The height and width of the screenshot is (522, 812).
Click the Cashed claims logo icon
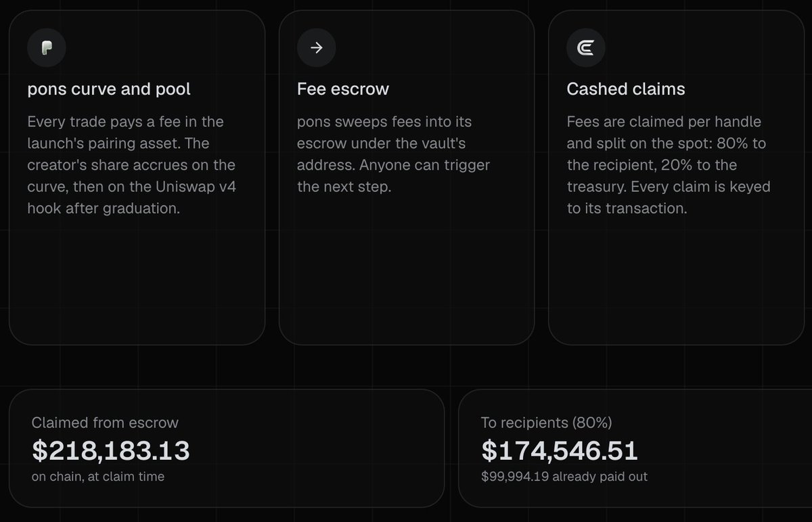click(x=585, y=48)
